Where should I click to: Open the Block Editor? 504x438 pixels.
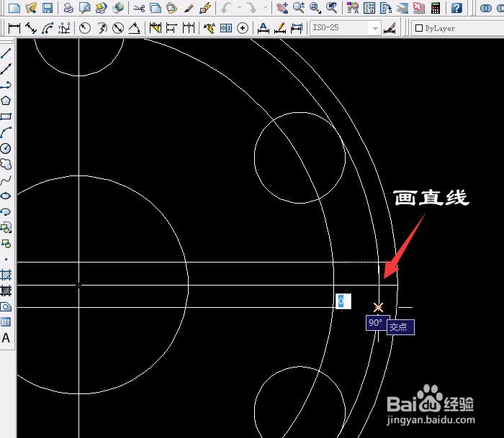(x=205, y=8)
